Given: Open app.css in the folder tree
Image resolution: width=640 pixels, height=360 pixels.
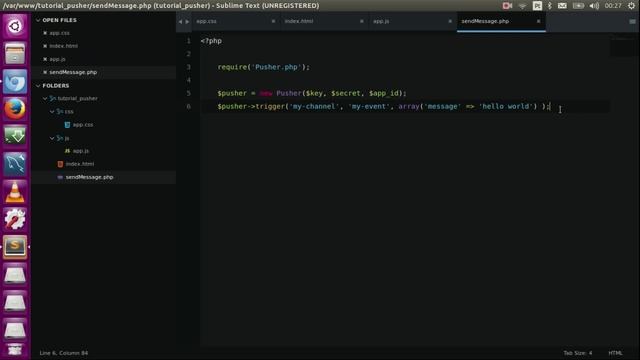Looking at the screenshot, I should point(83,125).
